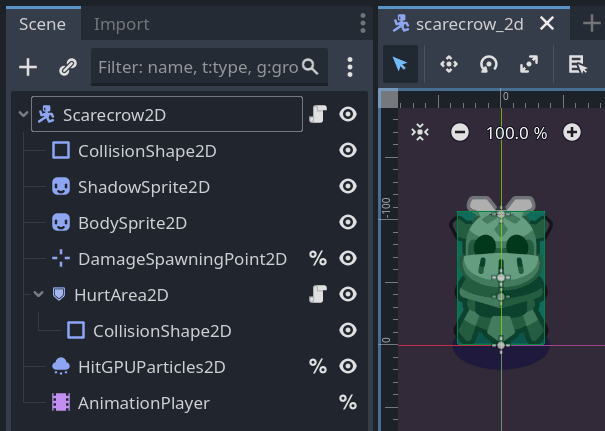Click the scene filter search magnifier icon
This screenshot has height=431, width=605.
click(310, 67)
